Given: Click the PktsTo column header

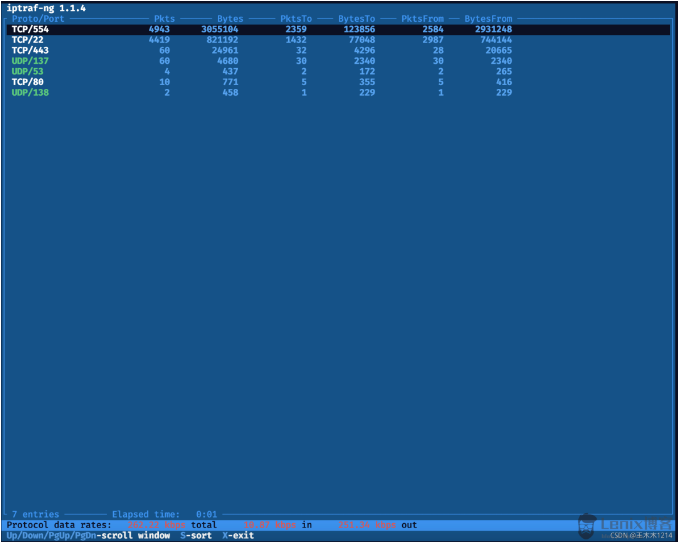Looking at the screenshot, I should [296, 19].
